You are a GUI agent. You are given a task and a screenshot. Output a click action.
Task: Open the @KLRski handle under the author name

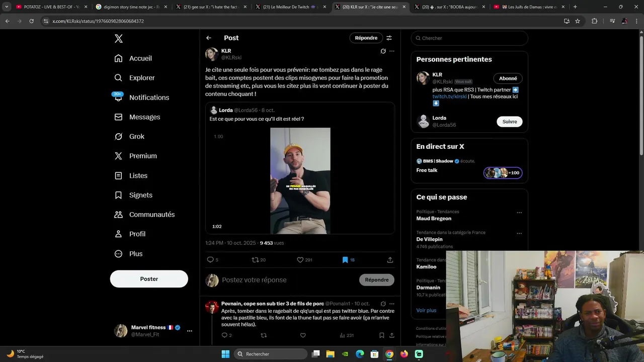pyautogui.click(x=231, y=58)
